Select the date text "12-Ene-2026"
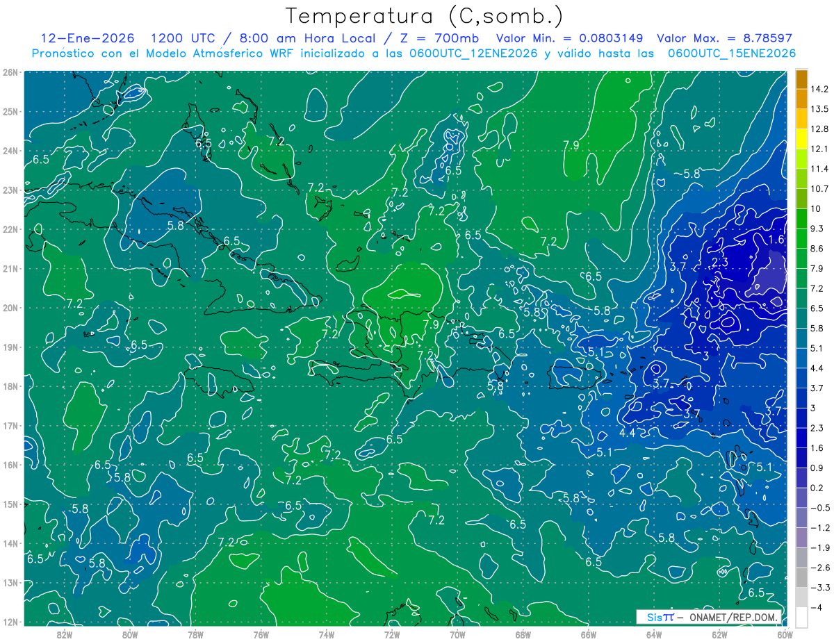The image size is (834, 644). click(88, 38)
